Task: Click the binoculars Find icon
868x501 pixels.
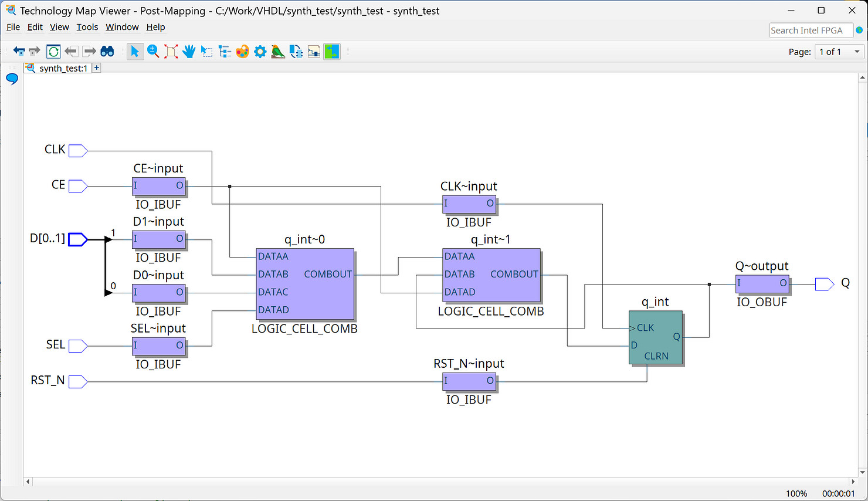Action: click(x=107, y=52)
